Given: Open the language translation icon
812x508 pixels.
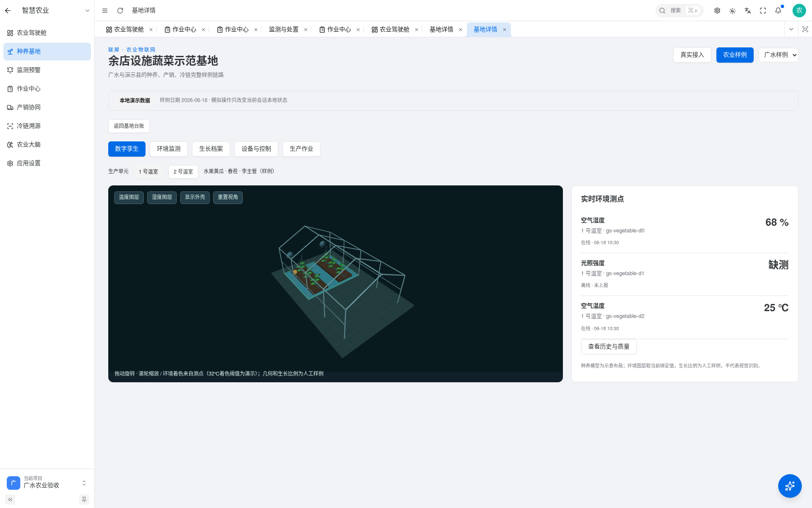Looking at the screenshot, I should coord(748,11).
